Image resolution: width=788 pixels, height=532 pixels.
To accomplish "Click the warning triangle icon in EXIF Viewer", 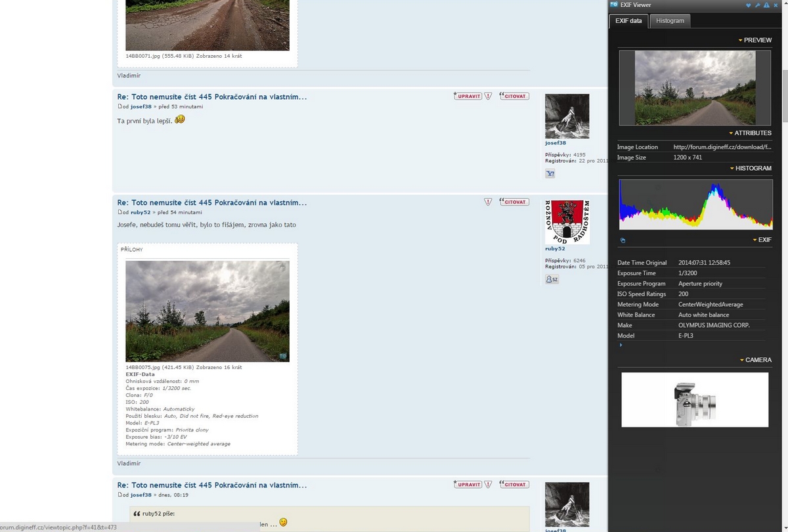I will pyautogui.click(x=766, y=5).
